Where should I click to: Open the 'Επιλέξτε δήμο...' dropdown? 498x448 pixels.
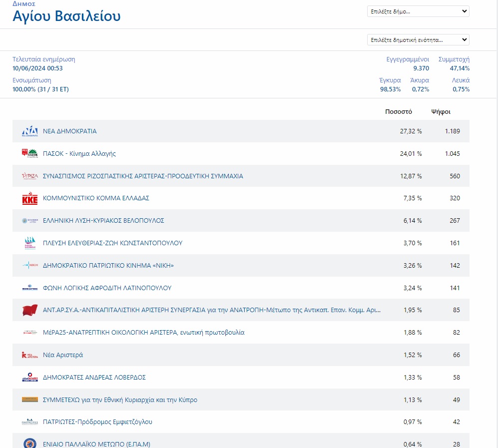(x=418, y=11)
